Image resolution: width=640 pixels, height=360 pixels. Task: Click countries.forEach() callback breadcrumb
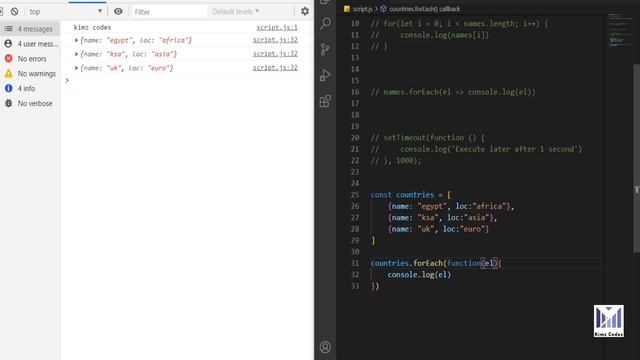click(424, 9)
